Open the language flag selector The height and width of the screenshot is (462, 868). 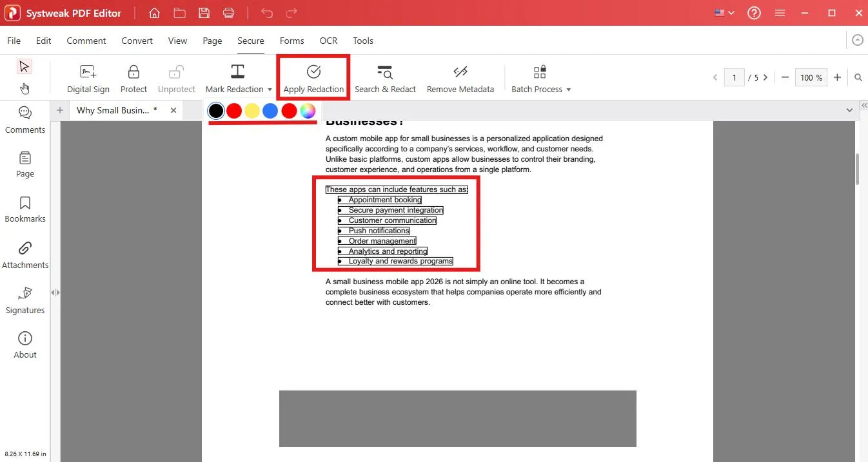[724, 13]
